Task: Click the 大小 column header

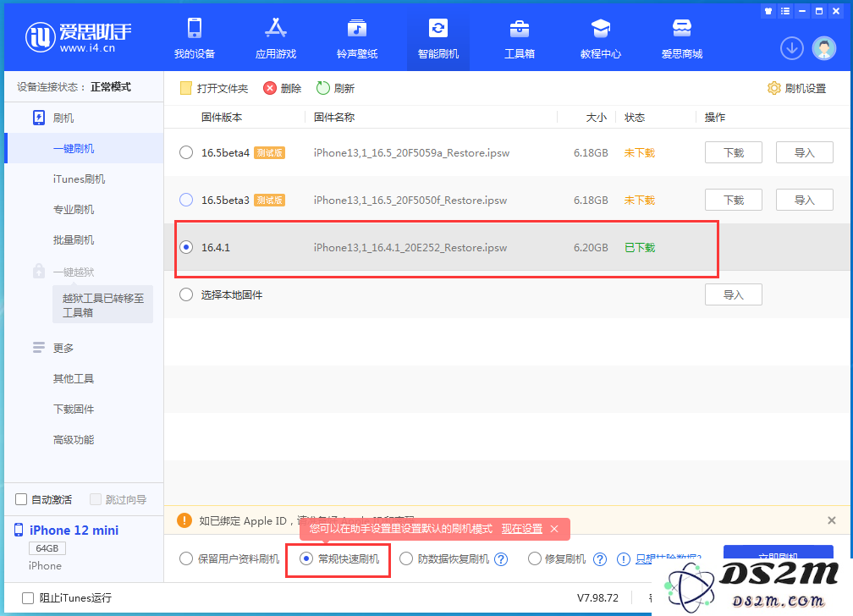Action: pyautogui.click(x=597, y=117)
